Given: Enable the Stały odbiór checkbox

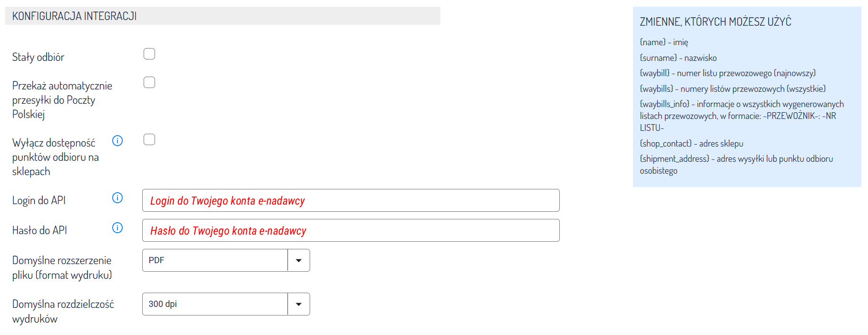Looking at the screenshot, I should [x=149, y=54].
